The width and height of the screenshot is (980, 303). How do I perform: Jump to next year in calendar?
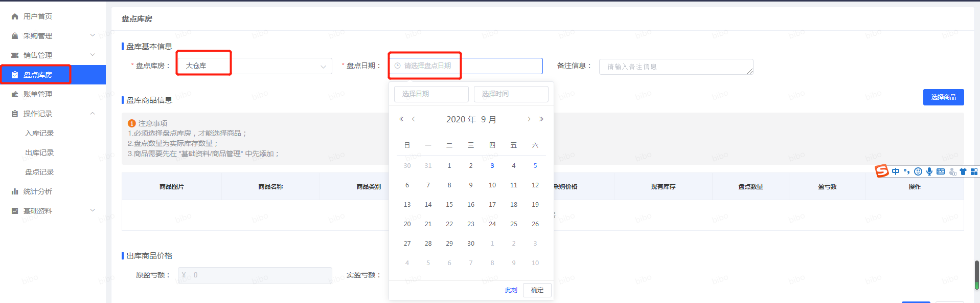click(x=541, y=119)
